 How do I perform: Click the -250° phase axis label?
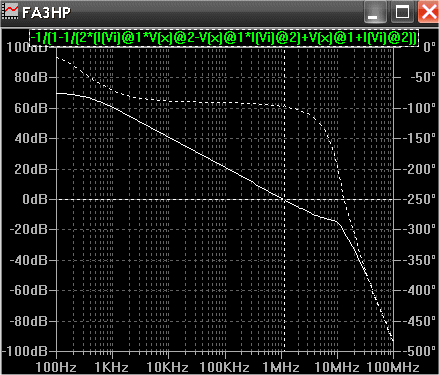(x=420, y=199)
